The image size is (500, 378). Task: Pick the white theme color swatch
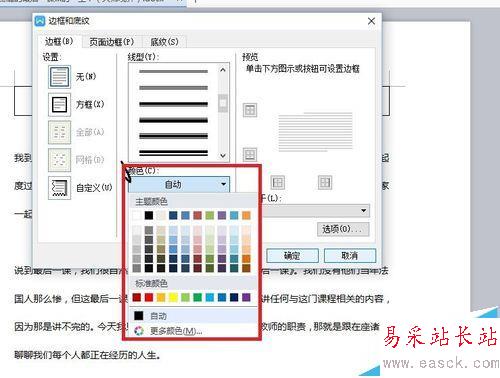coord(137,215)
